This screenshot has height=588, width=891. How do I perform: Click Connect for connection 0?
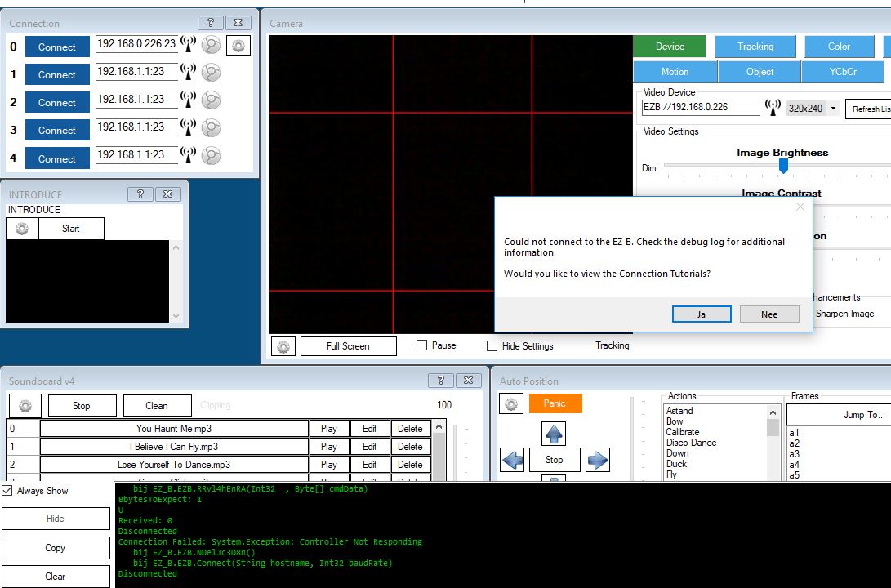click(x=57, y=47)
